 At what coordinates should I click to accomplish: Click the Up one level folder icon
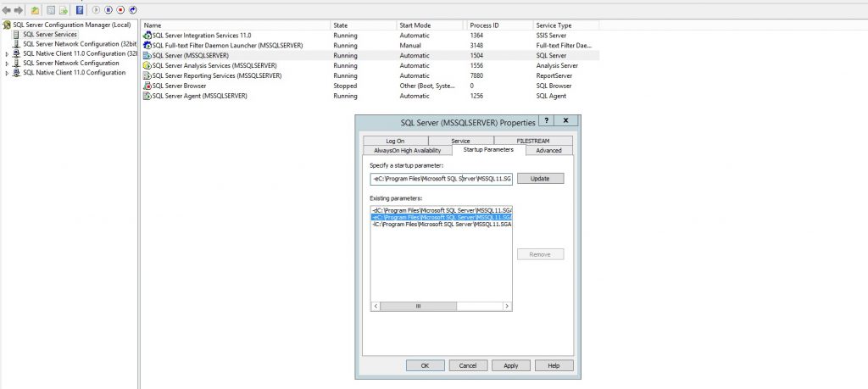36,10
